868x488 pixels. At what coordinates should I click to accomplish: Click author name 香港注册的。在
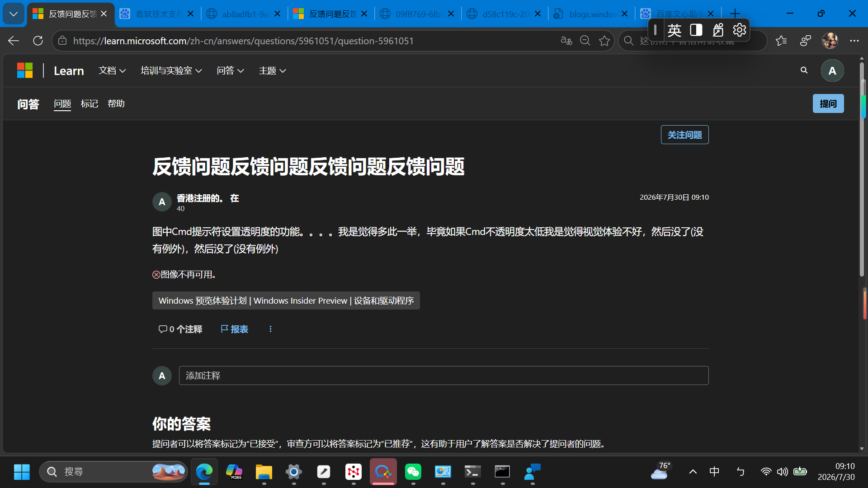click(208, 198)
